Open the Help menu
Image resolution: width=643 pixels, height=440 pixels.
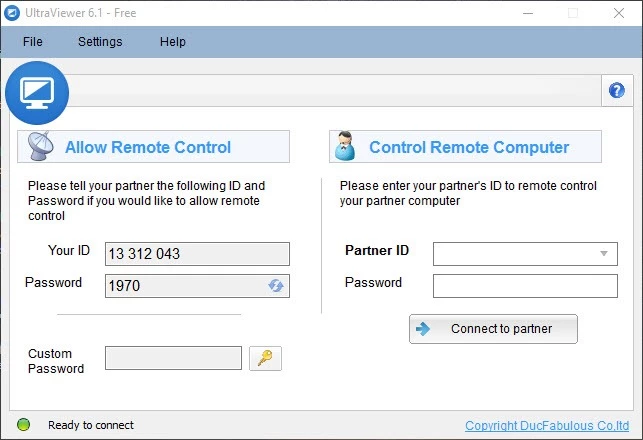pos(173,42)
